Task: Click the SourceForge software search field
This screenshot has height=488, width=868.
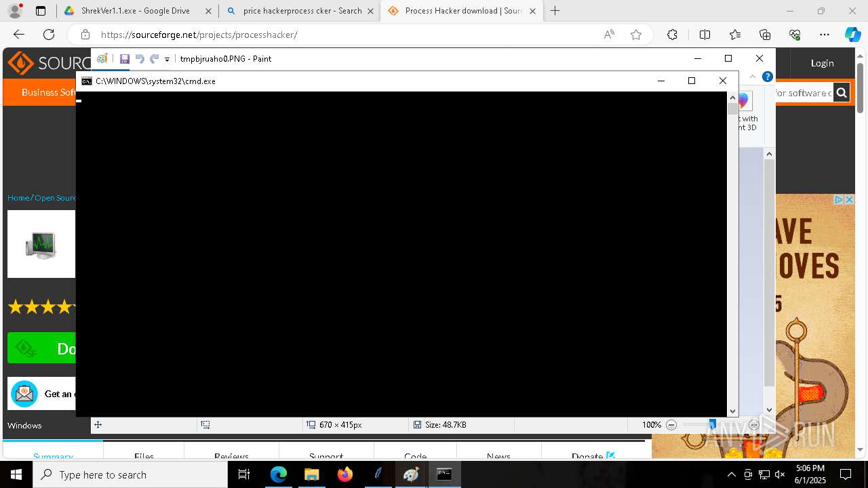Action: point(804,93)
